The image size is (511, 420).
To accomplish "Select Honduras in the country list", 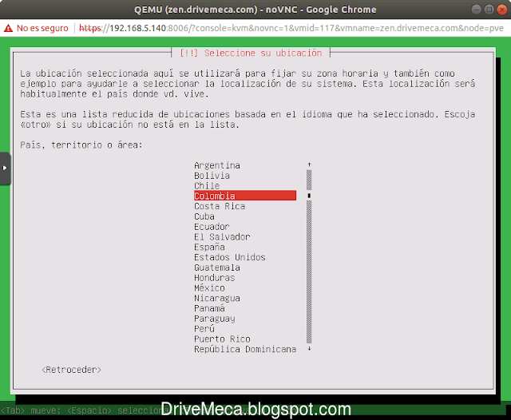I will [215, 278].
